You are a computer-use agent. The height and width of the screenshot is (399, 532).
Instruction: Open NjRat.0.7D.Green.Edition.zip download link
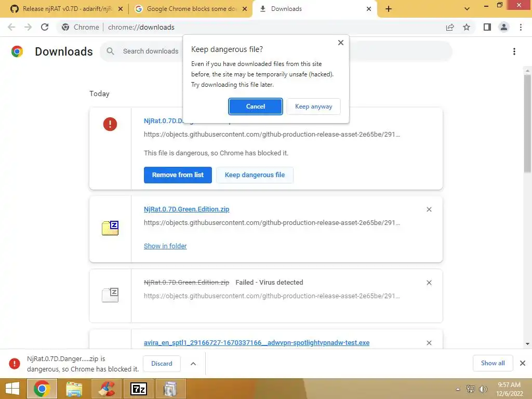point(187,209)
